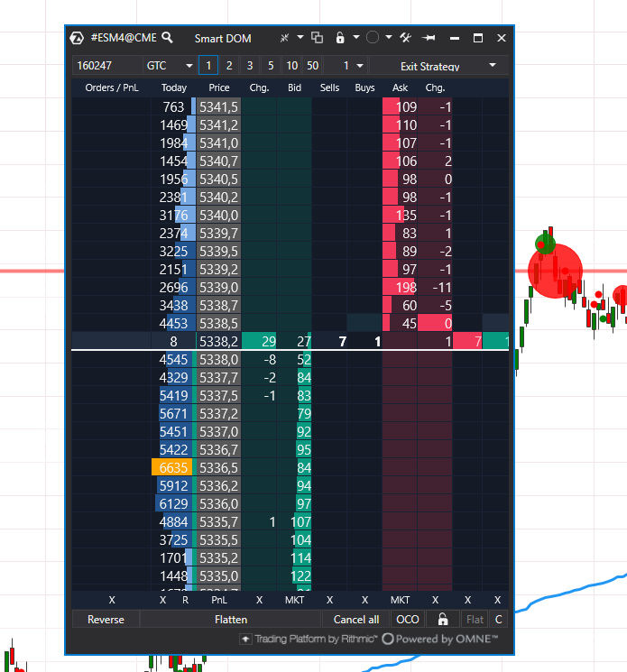This screenshot has width=627, height=672.
Task: Toggle the OCO order mode
Action: [x=408, y=620]
